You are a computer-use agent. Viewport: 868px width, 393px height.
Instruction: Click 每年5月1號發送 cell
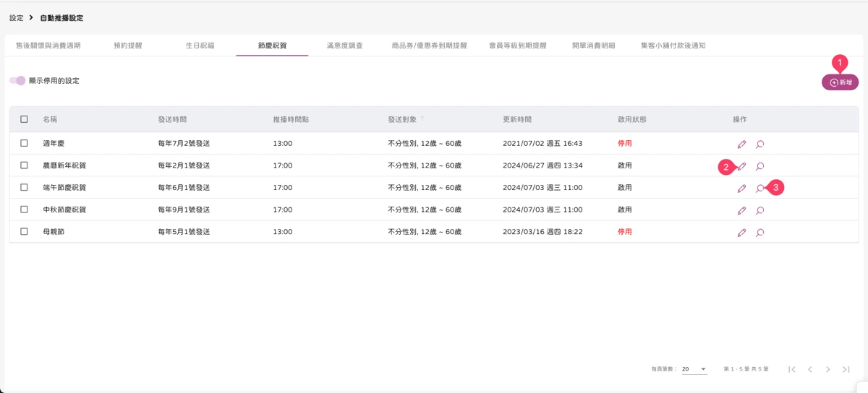(x=184, y=232)
